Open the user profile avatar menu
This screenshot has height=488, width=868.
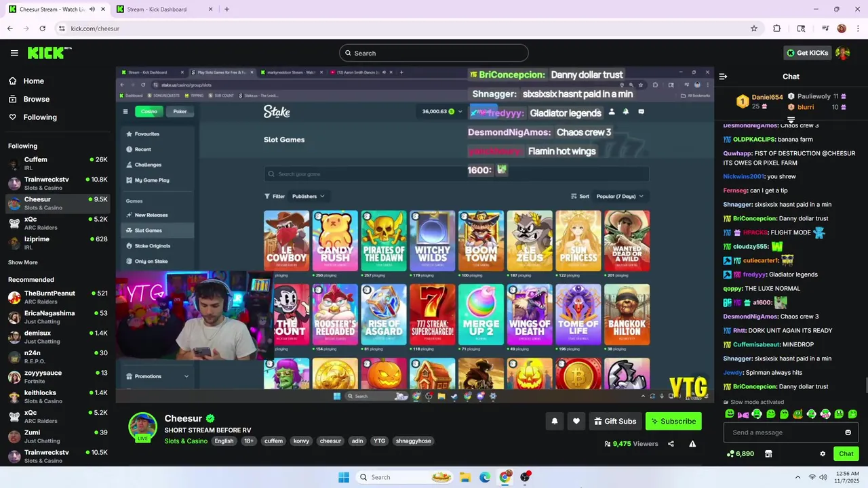click(843, 53)
